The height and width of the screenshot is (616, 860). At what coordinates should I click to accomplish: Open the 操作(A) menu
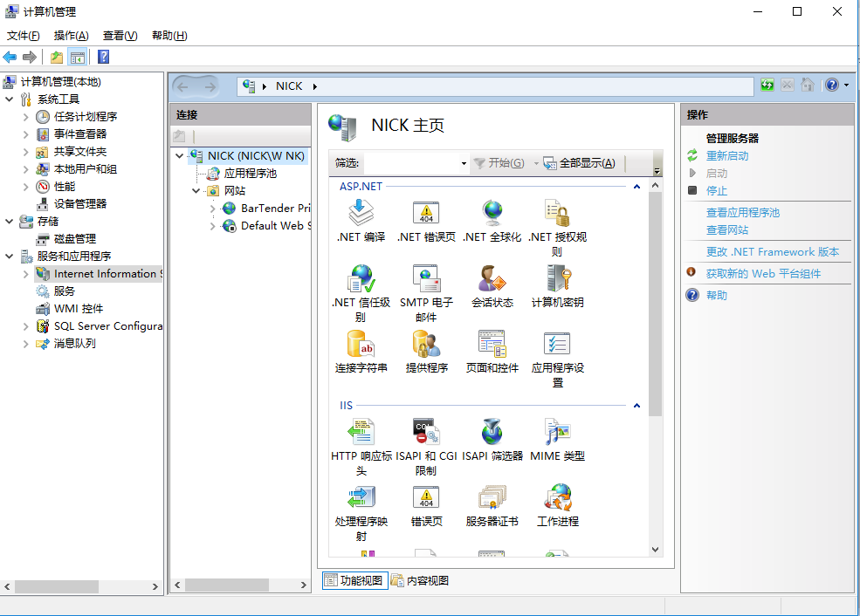71,36
